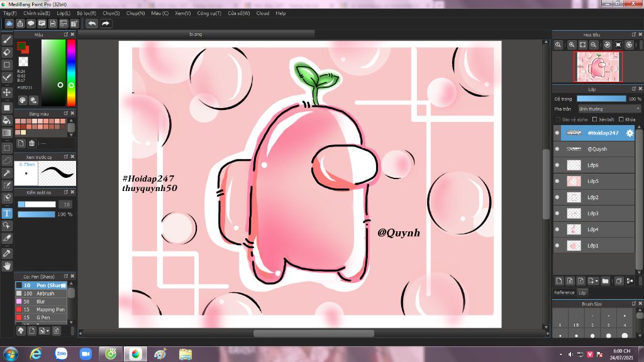
Task: Select the Airbrush brush
Action: pyautogui.click(x=41, y=293)
